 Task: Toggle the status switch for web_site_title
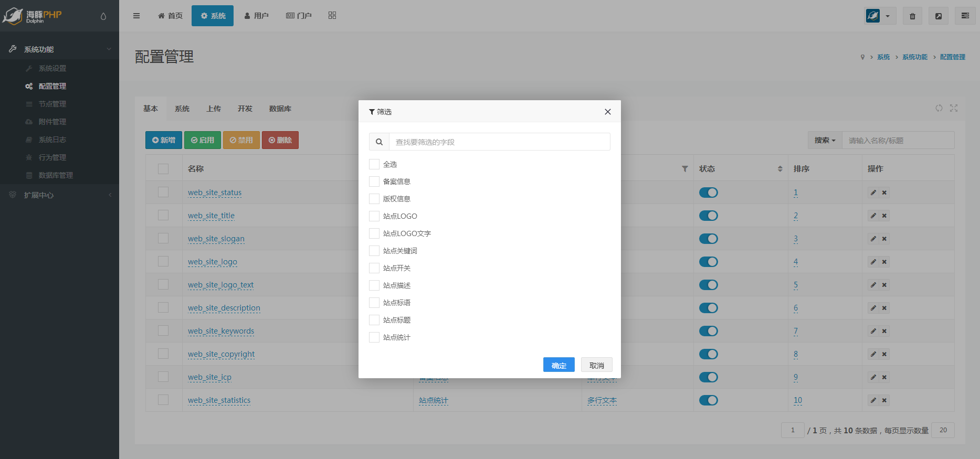tap(708, 216)
